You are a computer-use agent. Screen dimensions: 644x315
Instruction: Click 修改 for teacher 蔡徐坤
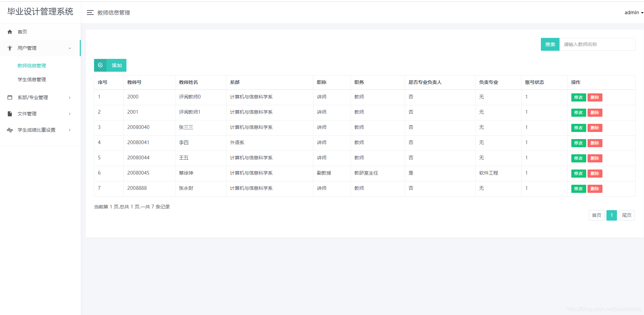pyautogui.click(x=578, y=174)
